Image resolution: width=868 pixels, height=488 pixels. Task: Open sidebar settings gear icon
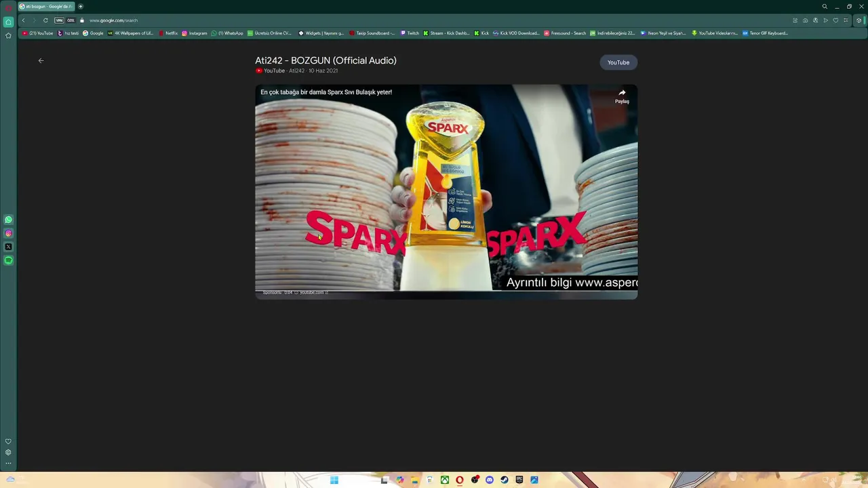[x=8, y=452]
